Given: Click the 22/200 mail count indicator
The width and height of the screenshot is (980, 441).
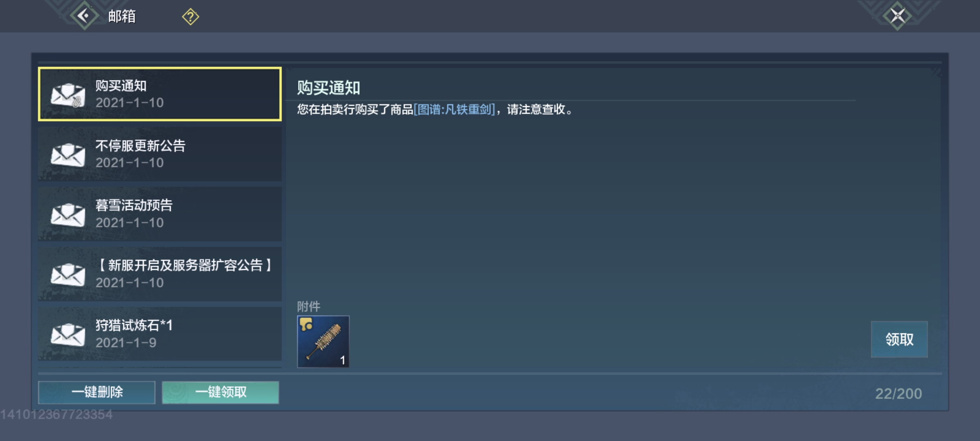Looking at the screenshot, I should pos(898,394).
